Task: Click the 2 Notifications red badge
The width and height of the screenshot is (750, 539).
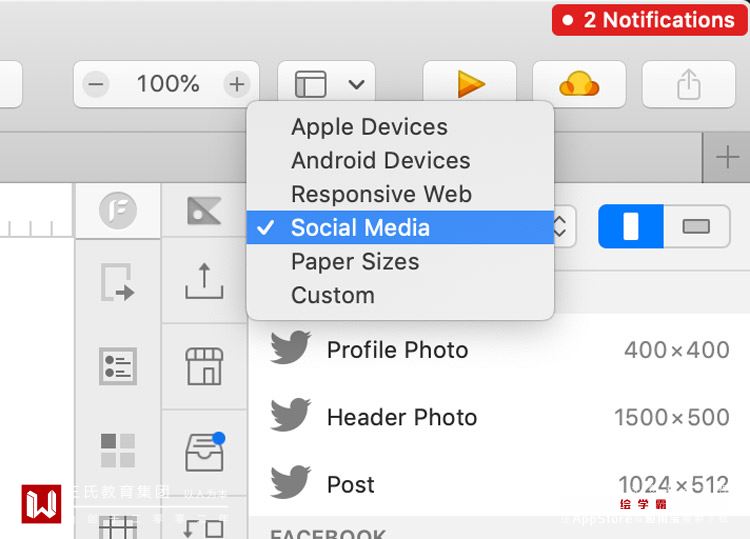Action: [x=649, y=20]
